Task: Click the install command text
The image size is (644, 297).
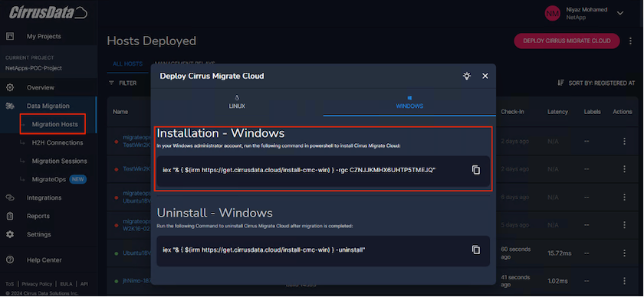Action: coord(299,170)
